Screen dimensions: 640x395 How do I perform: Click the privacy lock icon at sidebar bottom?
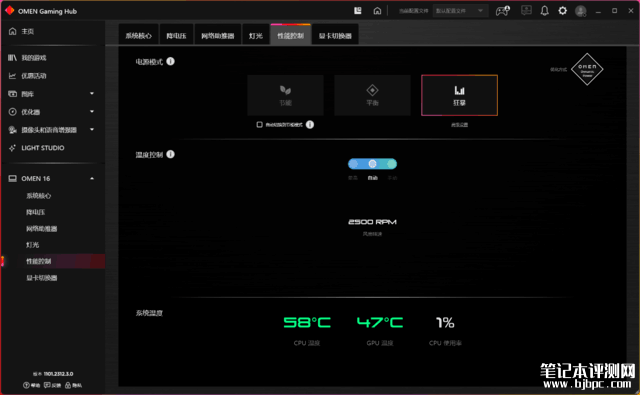pyautogui.click(x=68, y=385)
